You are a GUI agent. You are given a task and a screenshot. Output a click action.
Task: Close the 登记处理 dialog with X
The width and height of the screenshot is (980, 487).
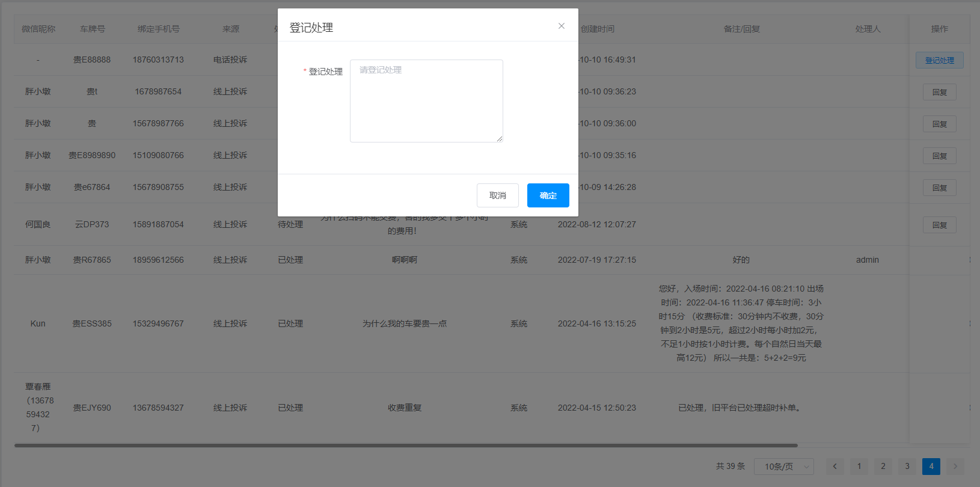pyautogui.click(x=561, y=26)
